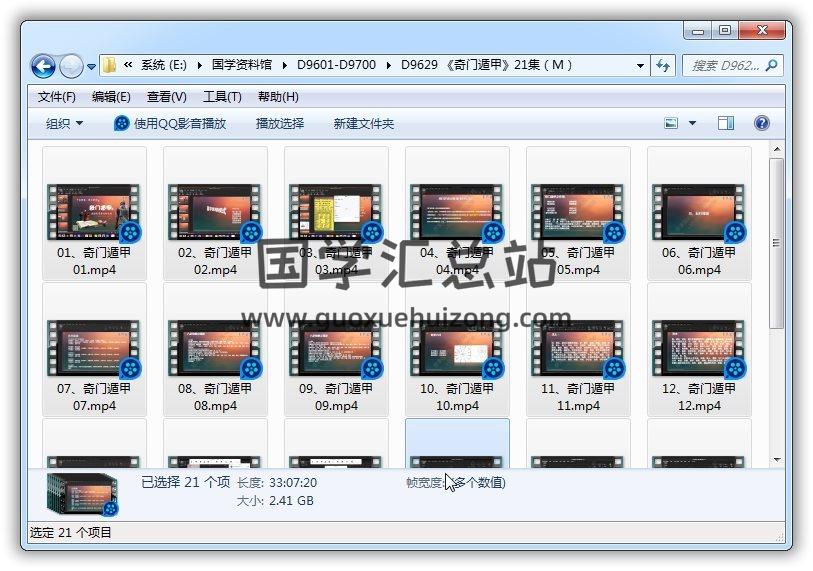813x571 pixels.
Task: Open arrow menu after D9601-D9700
Action: tap(389, 65)
